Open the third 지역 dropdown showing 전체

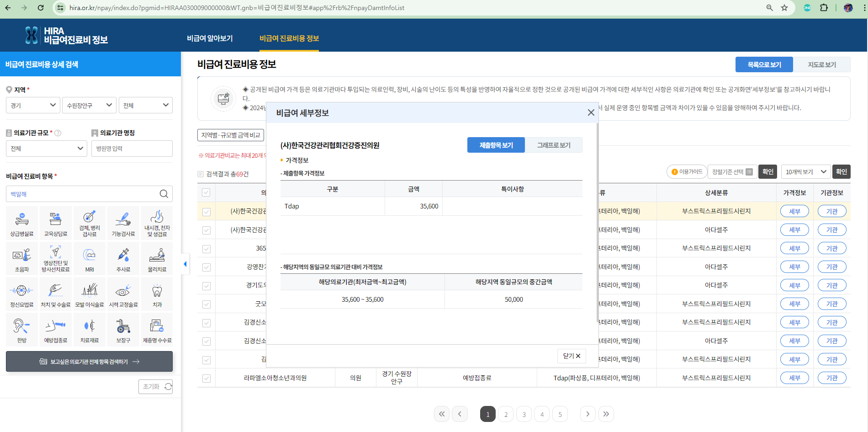click(145, 105)
